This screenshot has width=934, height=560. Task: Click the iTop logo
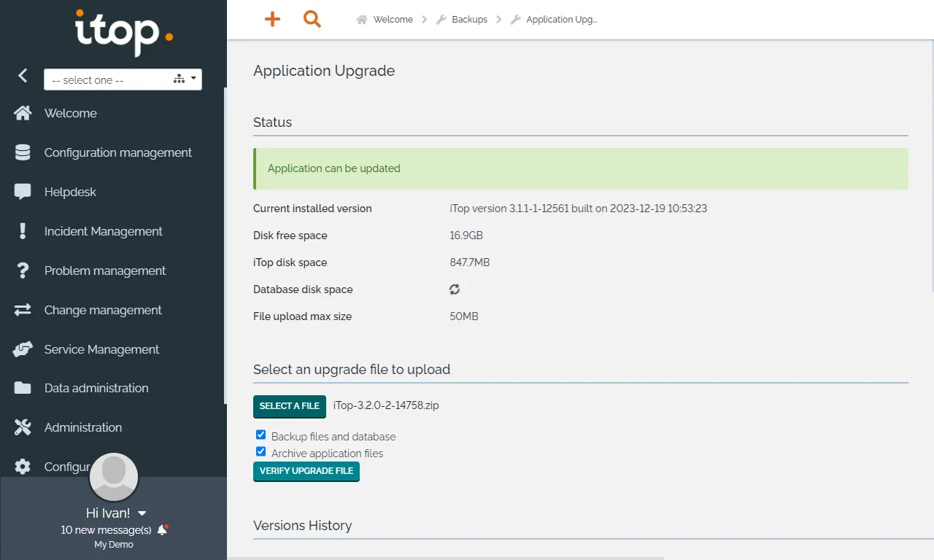point(124,32)
